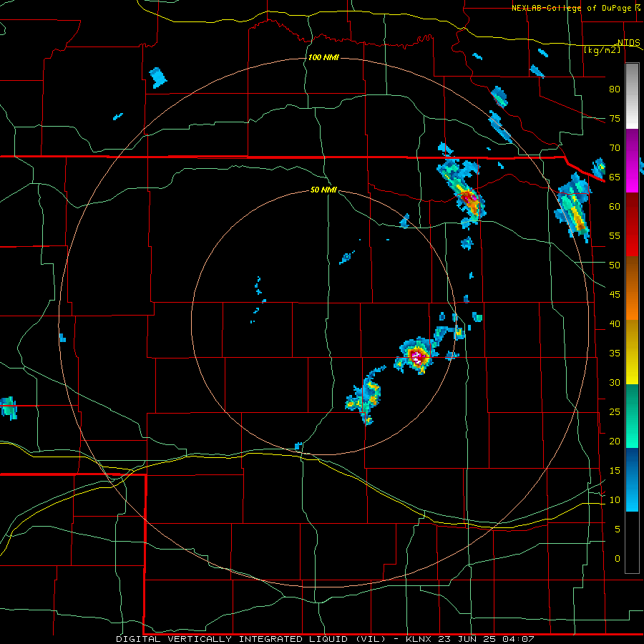The width and height of the screenshot is (644, 644).
Task: Click the 25 value on the color scale
Action: tap(615, 411)
